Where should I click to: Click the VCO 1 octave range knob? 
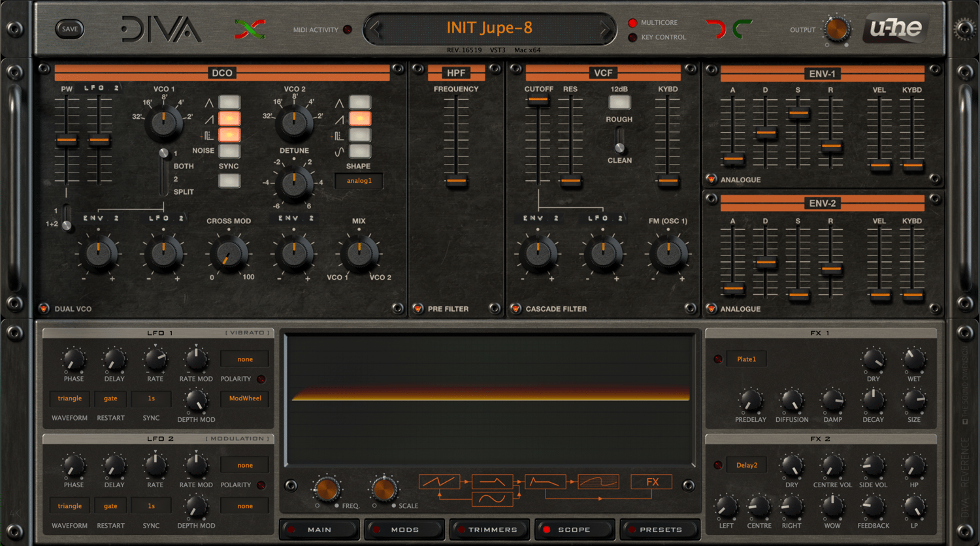coord(163,123)
